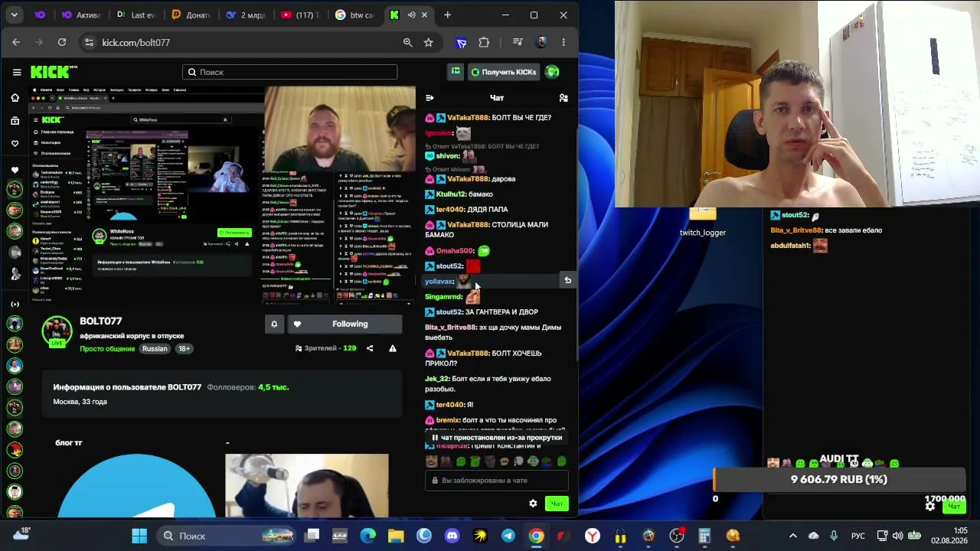Open BOLT077 channel avatar
The height and width of the screenshot is (551, 980).
point(57,331)
